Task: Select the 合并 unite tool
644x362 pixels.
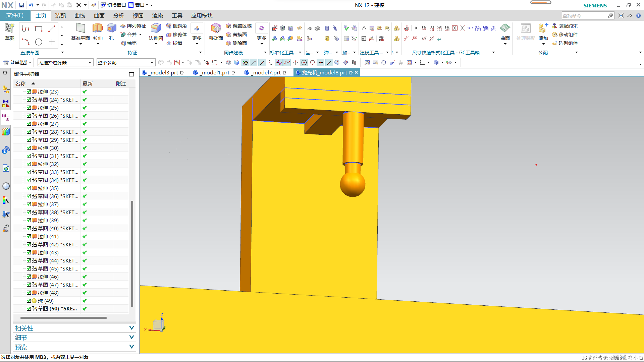Action: click(129, 35)
